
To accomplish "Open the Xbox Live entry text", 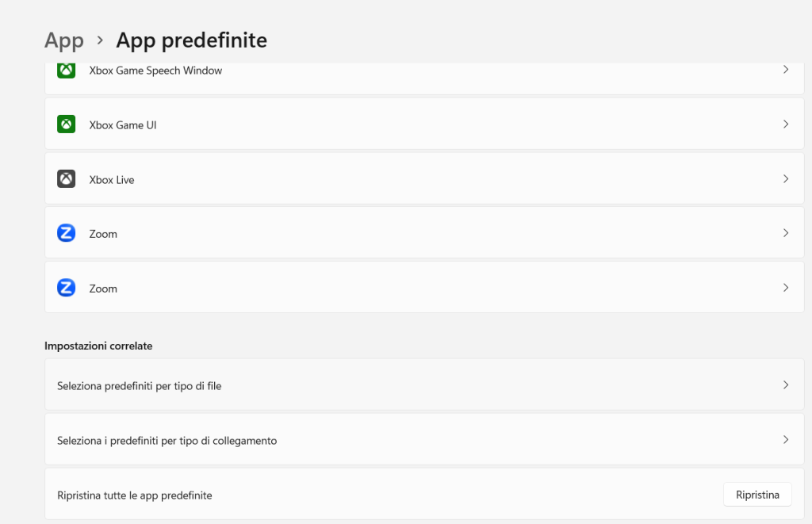I will [x=112, y=180].
